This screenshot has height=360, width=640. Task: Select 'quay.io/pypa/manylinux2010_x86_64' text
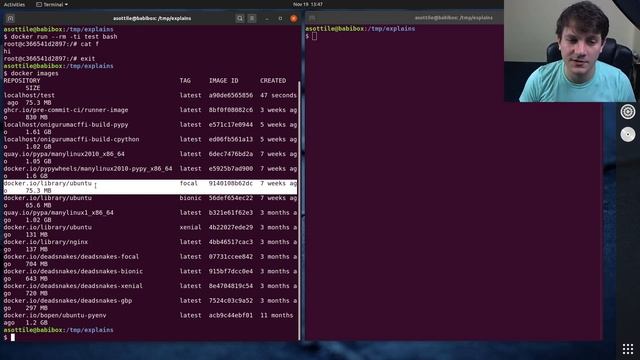tap(64, 154)
